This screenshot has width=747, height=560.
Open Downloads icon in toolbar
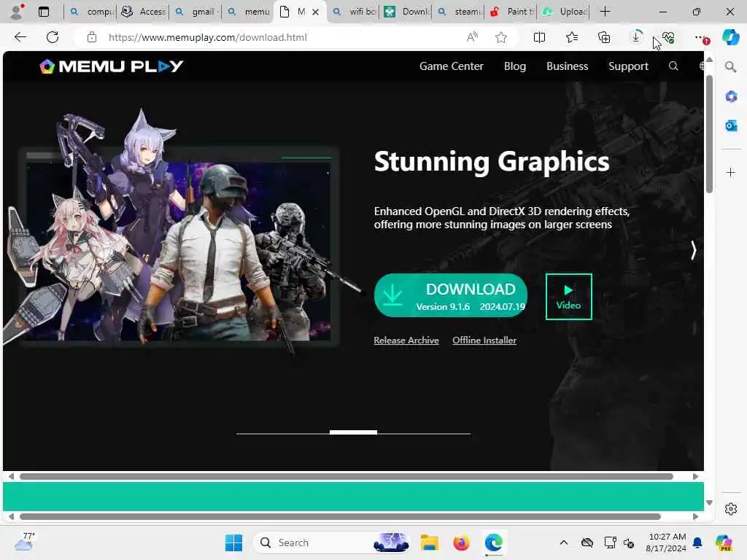636,37
